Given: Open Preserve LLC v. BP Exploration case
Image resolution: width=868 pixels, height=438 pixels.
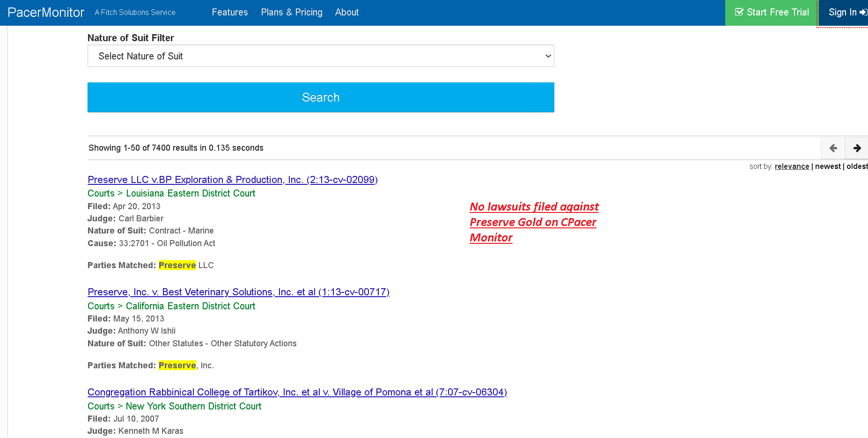Looking at the screenshot, I should point(233,180).
